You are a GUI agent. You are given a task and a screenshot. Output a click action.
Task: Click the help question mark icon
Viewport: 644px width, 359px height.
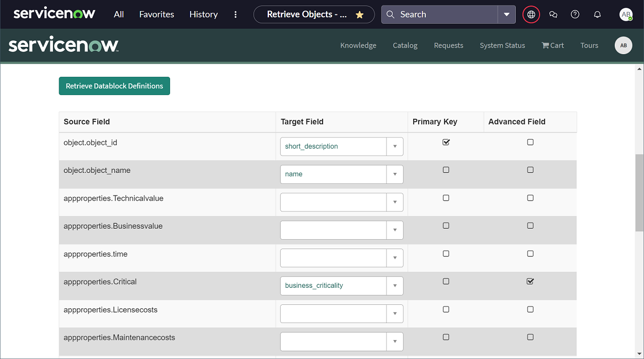575,14
